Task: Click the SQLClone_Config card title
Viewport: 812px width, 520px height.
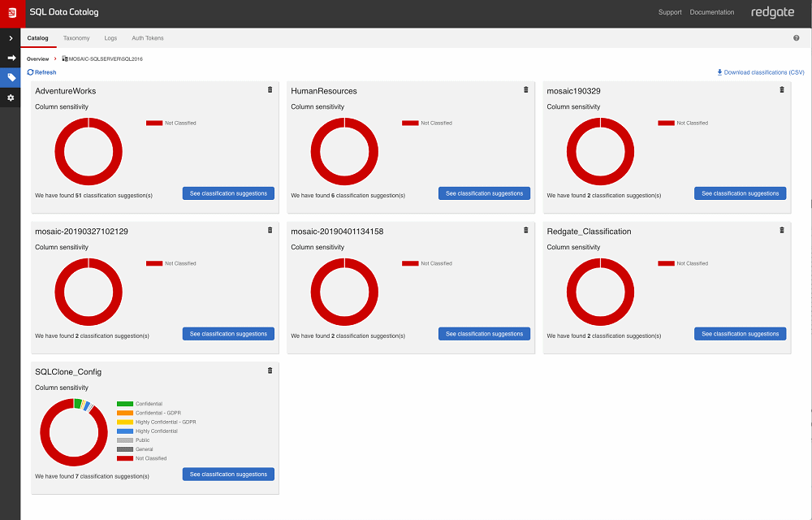Action: (68, 372)
